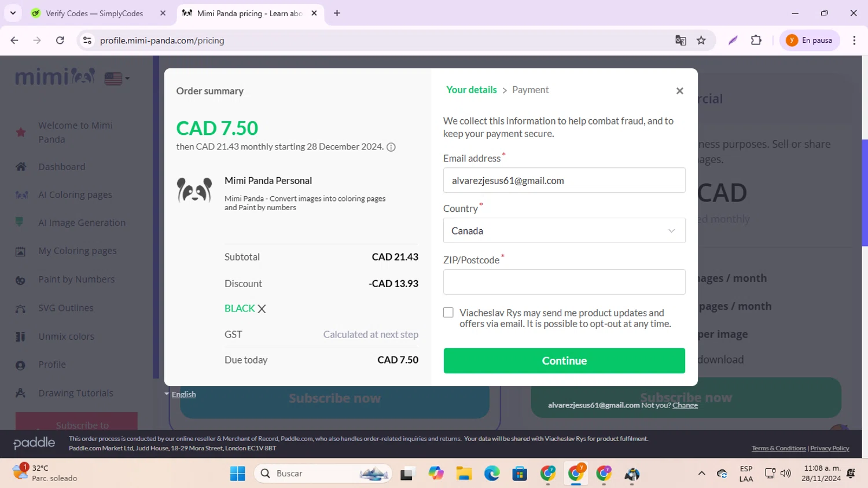Open the US flag language dropdown
Image resolution: width=868 pixels, height=488 pixels.
click(x=116, y=78)
